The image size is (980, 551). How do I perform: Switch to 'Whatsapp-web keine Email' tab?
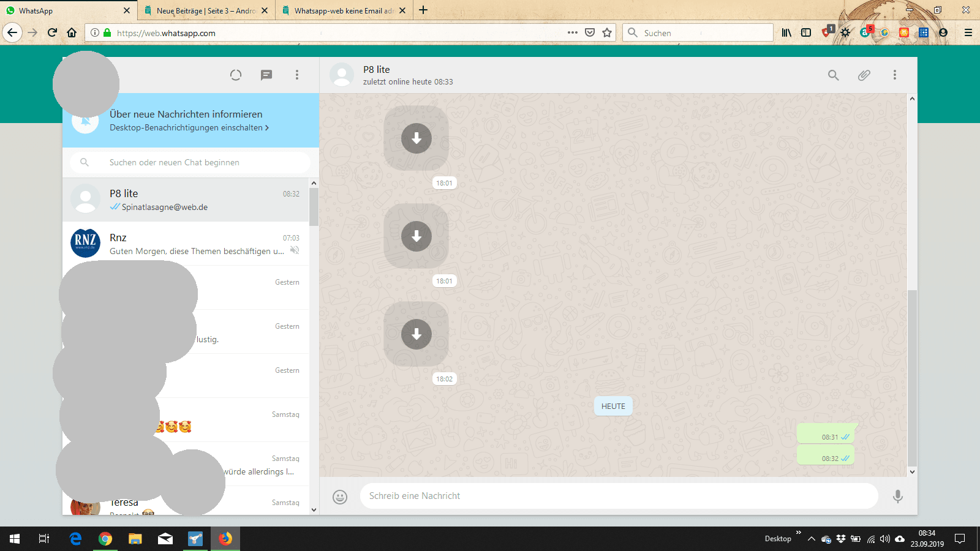point(344,10)
